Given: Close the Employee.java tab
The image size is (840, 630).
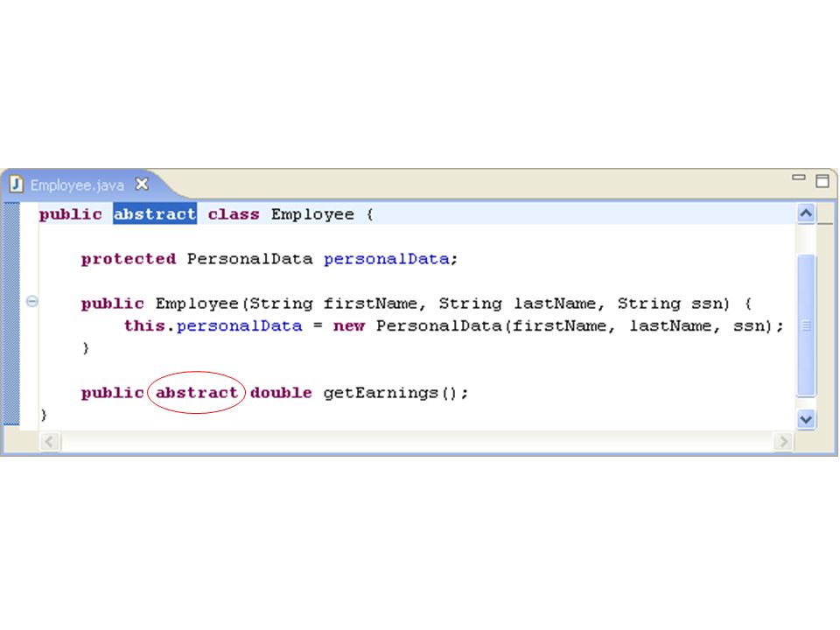Looking at the screenshot, I should point(142,185).
